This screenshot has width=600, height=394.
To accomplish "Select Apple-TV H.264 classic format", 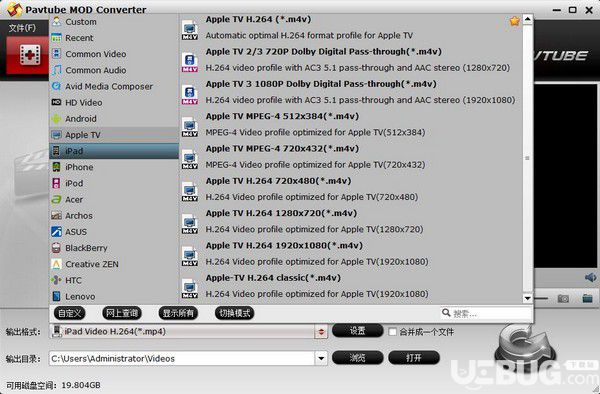I will [351, 286].
